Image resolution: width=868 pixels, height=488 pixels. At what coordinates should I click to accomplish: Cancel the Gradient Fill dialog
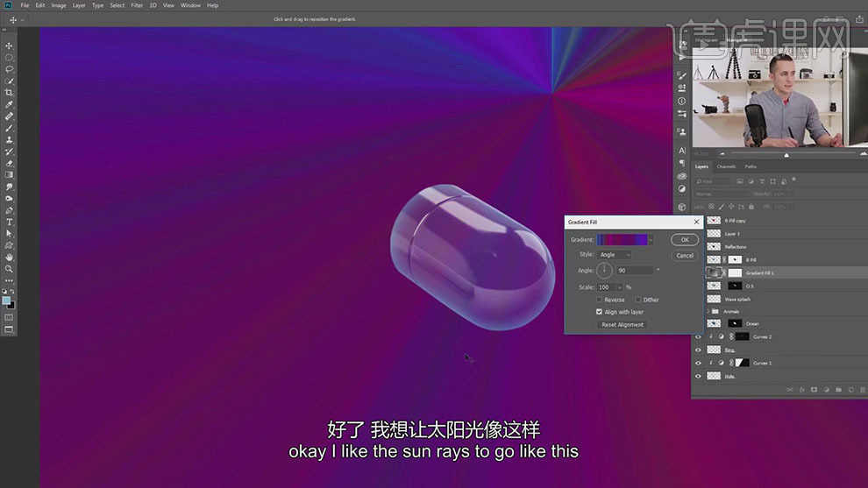[x=685, y=256]
